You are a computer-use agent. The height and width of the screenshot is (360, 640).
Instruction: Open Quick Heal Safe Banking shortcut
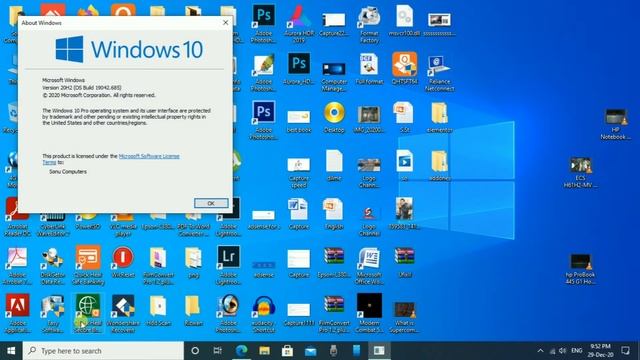[x=88, y=265]
